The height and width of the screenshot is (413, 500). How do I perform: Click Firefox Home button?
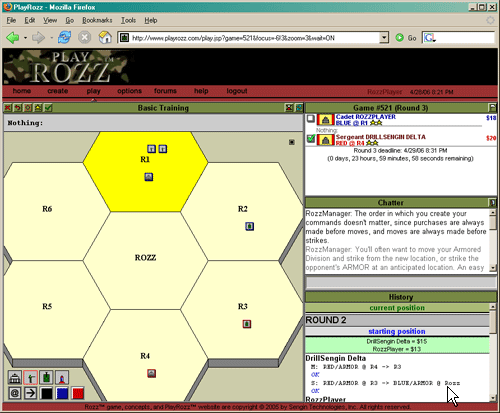click(105, 38)
